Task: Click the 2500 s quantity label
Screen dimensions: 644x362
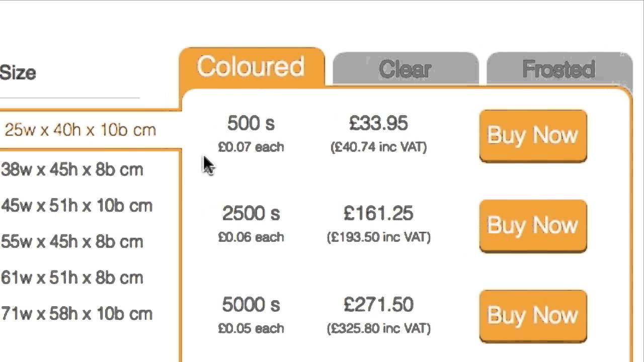Action: click(251, 214)
